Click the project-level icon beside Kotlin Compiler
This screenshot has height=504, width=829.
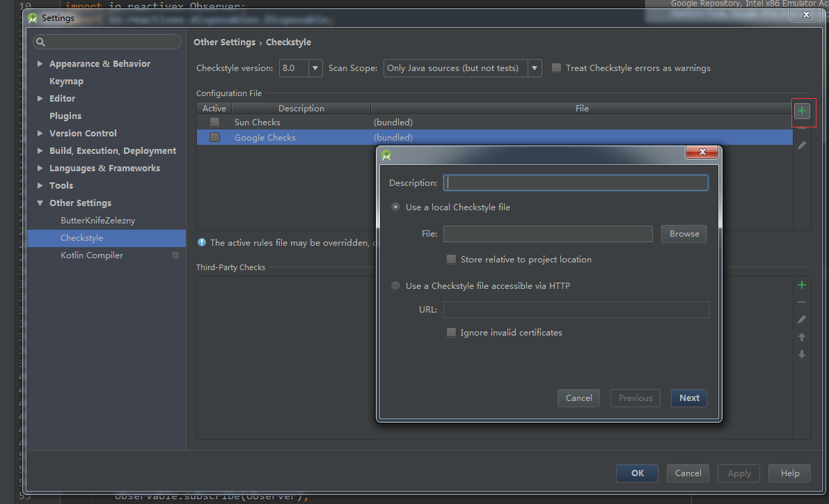point(175,255)
